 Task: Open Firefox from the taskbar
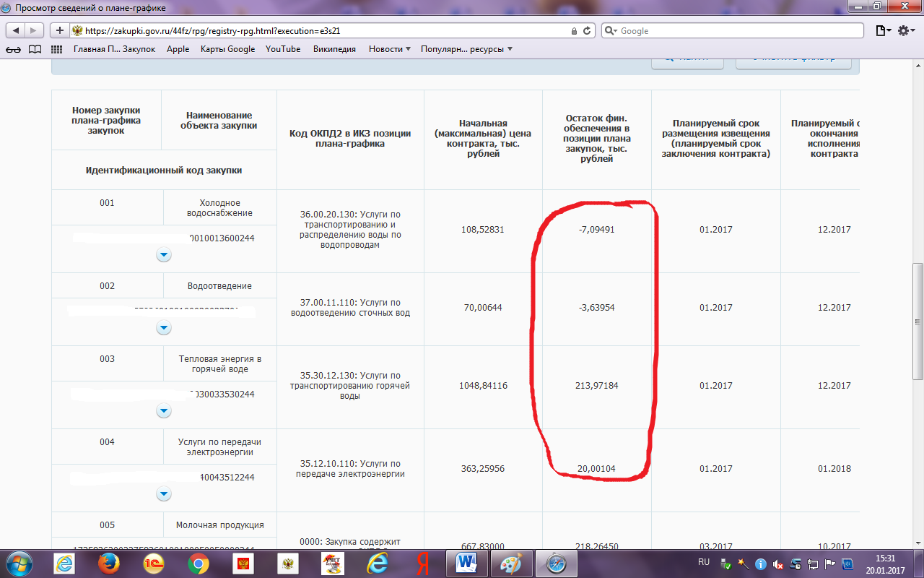click(110, 562)
